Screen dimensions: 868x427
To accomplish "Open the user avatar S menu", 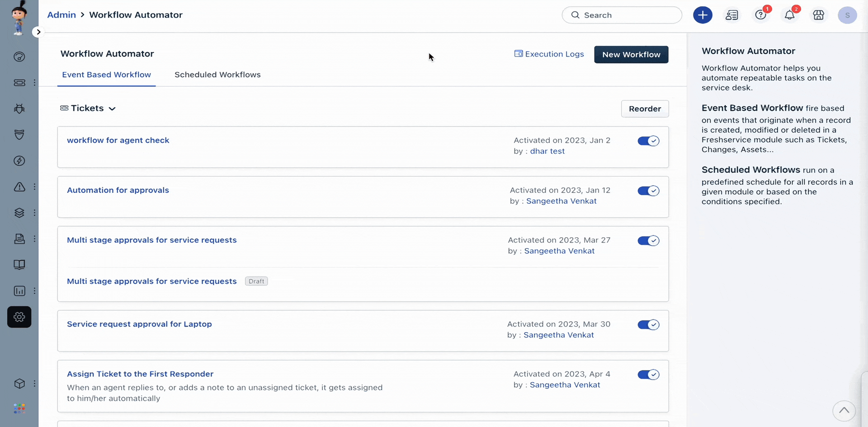I will [x=847, y=15].
